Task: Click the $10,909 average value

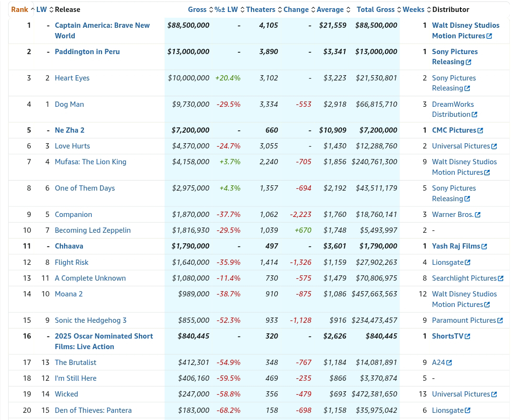Action: [x=333, y=130]
